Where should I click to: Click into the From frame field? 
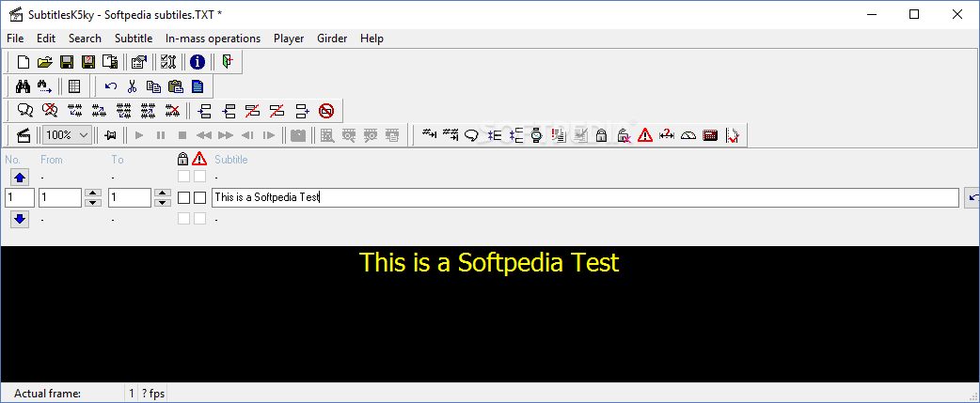60,198
